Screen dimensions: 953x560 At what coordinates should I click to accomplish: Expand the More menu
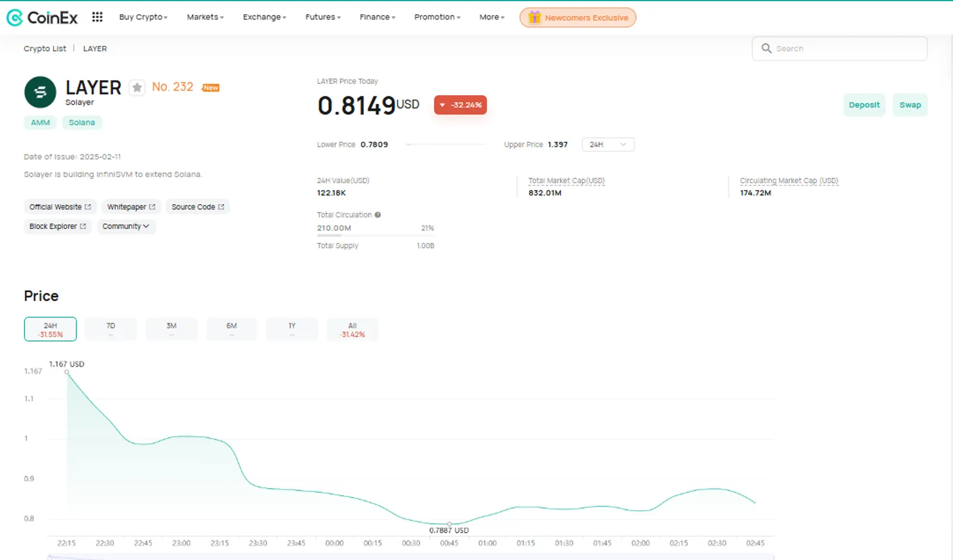pyautogui.click(x=492, y=17)
